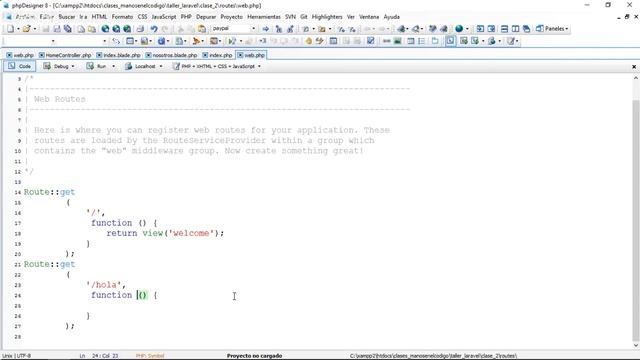This screenshot has height=360, width=640.
Task: Click the Run button
Action: [97, 66]
